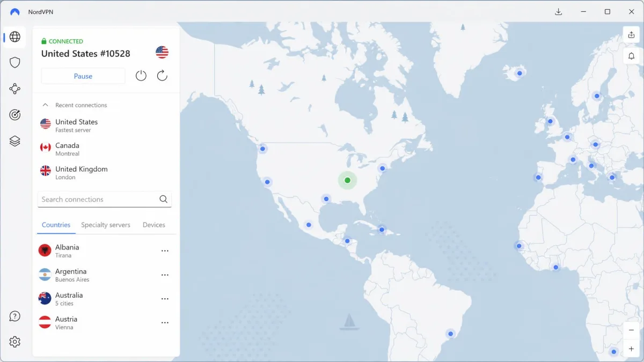Open the Dark Web Monitor target icon
Image resolution: width=644 pixels, height=362 pixels.
point(15,115)
